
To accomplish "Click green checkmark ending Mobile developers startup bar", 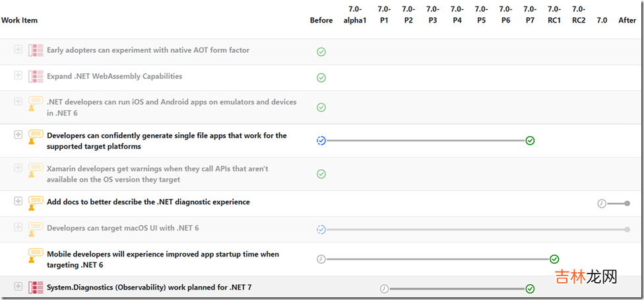I will point(554,259).
